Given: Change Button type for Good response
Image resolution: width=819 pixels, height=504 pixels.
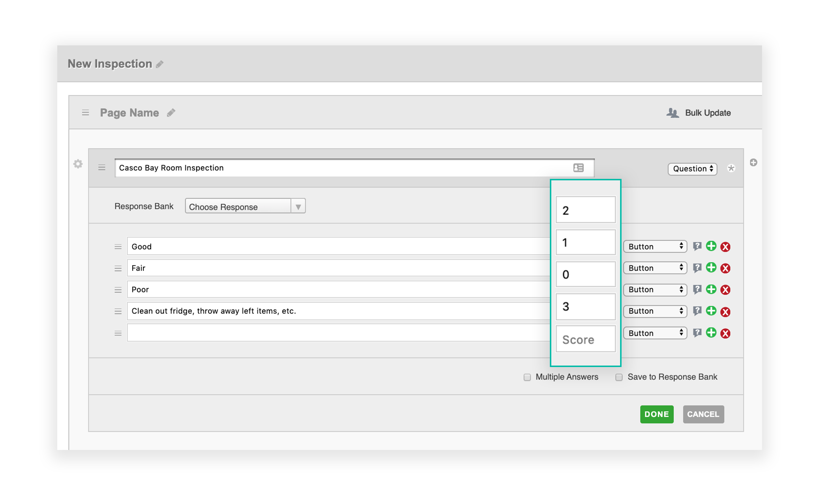Looking at the screenshot, I should pyautogui.click(x=655, y=247).
